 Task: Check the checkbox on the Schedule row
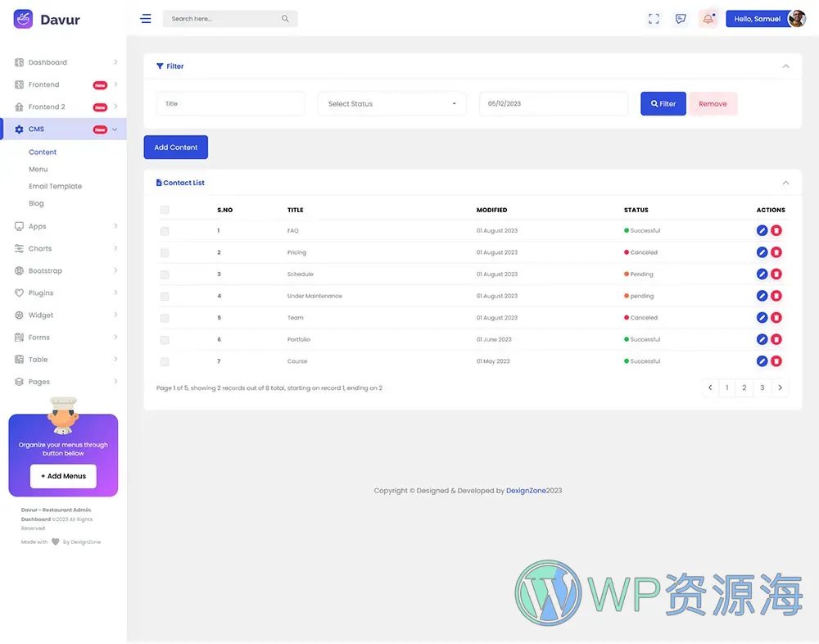(x=165, y=274)
